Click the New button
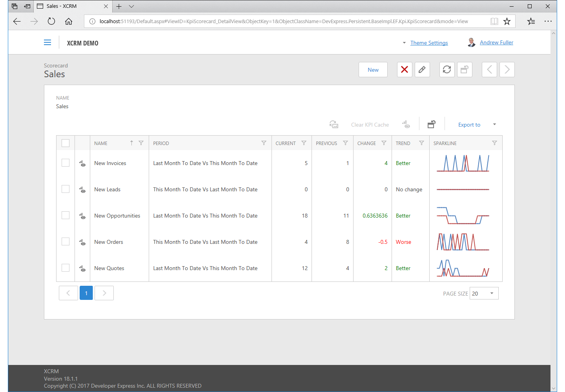Screen dimensions: 565x392 (373, 70)
